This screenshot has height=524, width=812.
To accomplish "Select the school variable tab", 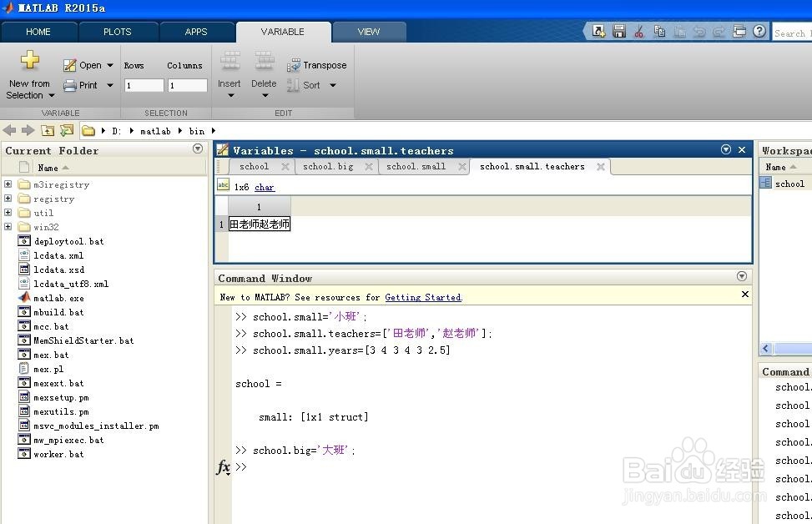I will click(x=254, y=166).
